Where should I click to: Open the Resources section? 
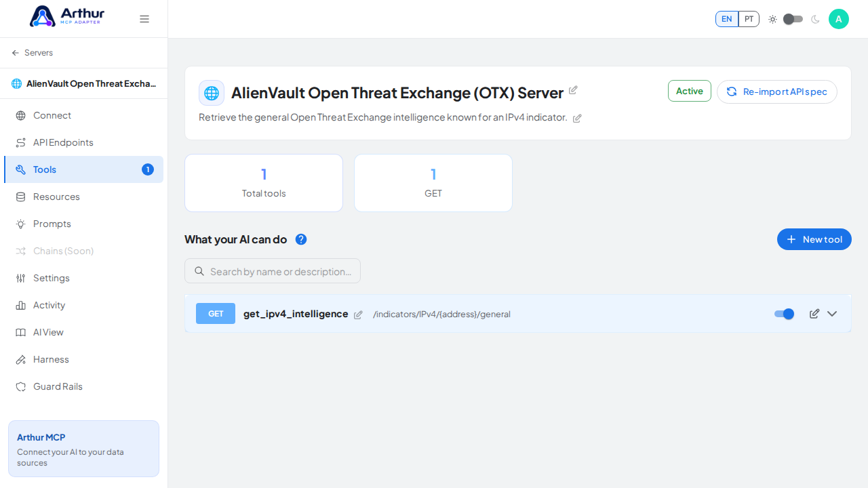point(83,197)
